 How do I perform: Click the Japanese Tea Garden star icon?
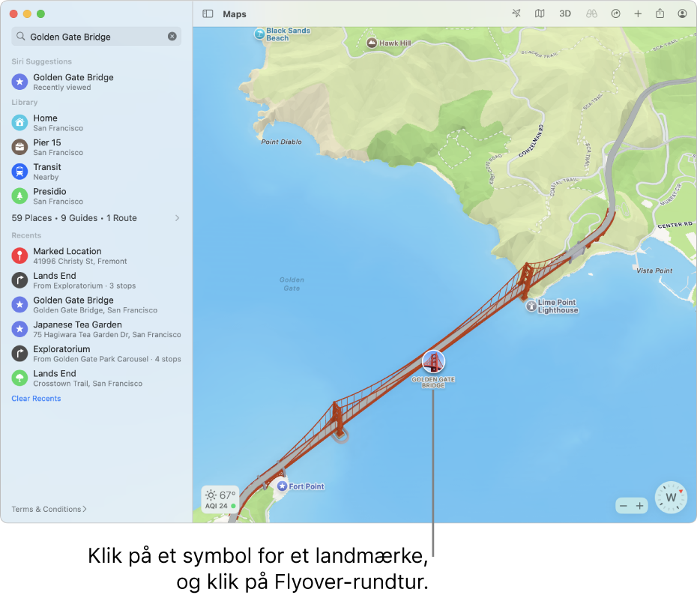pyautogui.click(x=19, y=330)
